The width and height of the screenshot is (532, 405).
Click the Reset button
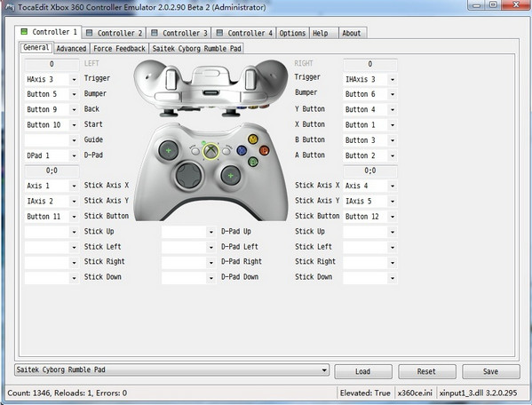point(426,372)
